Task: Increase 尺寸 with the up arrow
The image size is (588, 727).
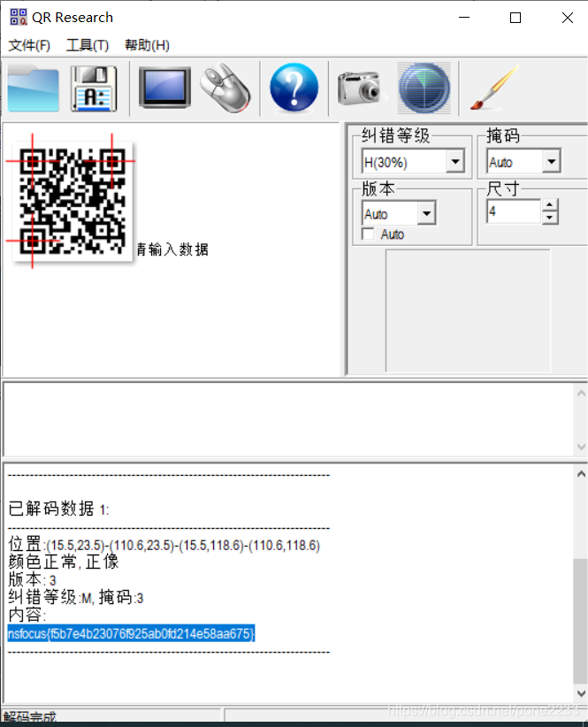Action: [x=550, y=205]
